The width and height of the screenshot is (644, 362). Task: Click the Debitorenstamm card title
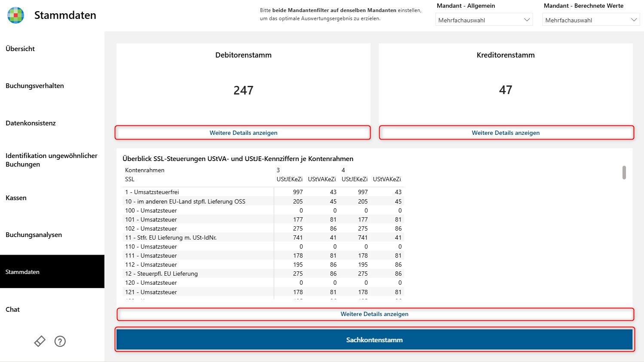tap(243, 55)
